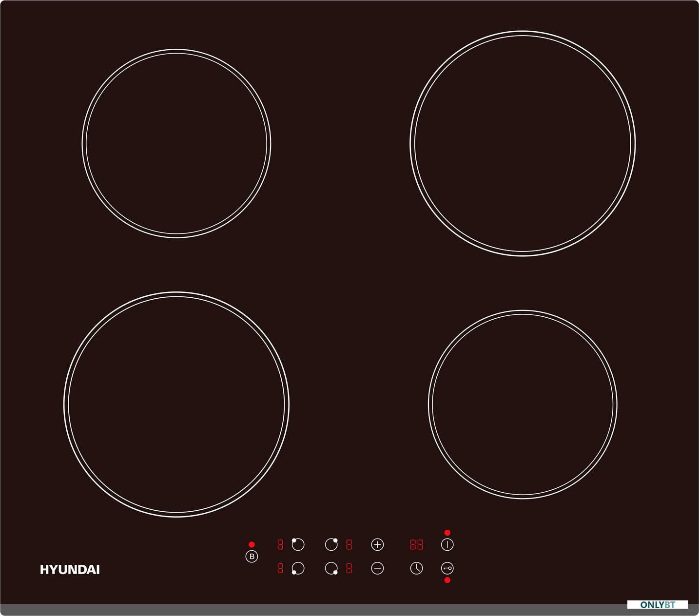Image resolution: width=699 pixels, height=616 pixels.
Task: Select the rear-left burner zone icon
Action: 298,544
